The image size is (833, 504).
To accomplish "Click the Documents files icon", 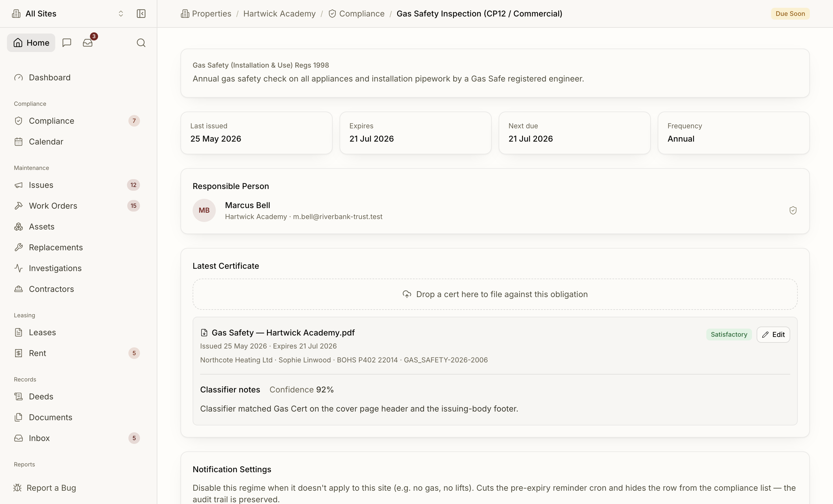I will (x=19, y=417).
